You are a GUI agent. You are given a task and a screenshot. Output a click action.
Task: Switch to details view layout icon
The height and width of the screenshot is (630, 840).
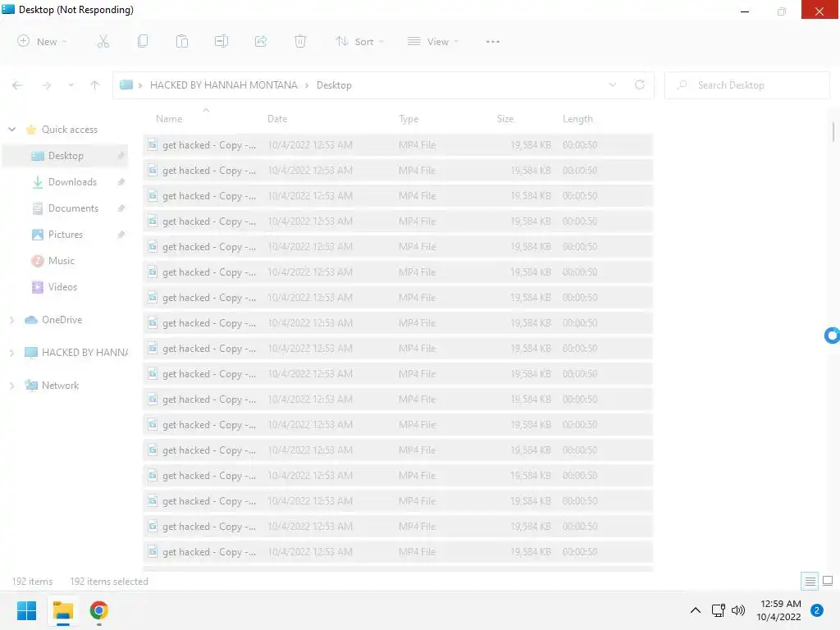click(x=810, y=581)
